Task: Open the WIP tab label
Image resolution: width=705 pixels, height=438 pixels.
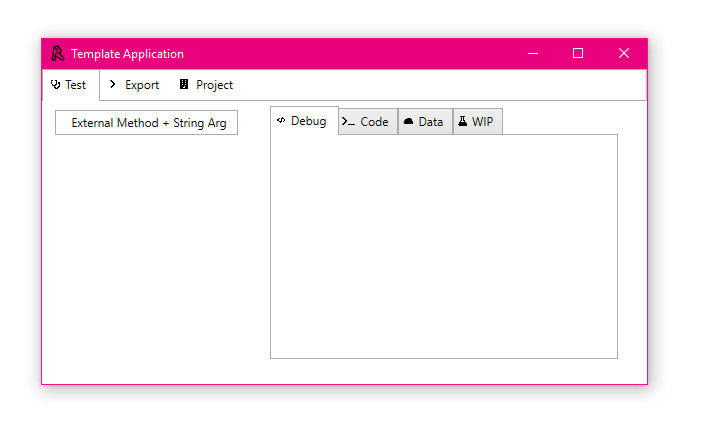Action: (x=483, y=122)
